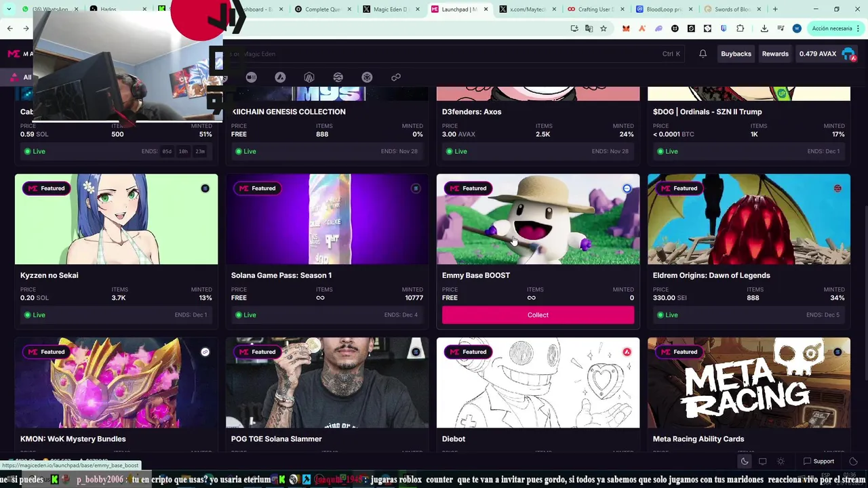
Task: Open the browser downloads panel
Action: pos(764,28)
